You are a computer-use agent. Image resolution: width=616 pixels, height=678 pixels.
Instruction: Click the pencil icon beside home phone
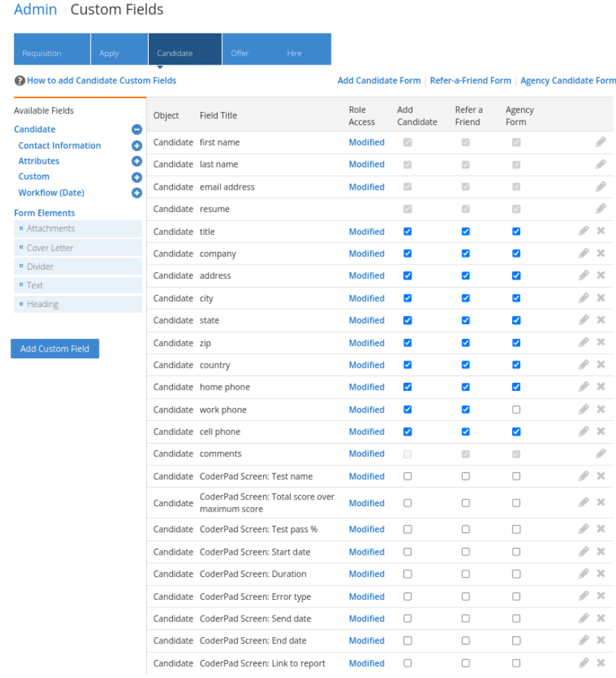click(x=583, y=387)
